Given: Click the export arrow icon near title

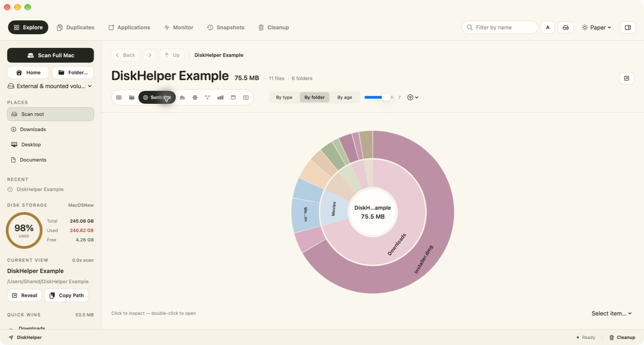Looking at the screenshot, I should point(626,78).
